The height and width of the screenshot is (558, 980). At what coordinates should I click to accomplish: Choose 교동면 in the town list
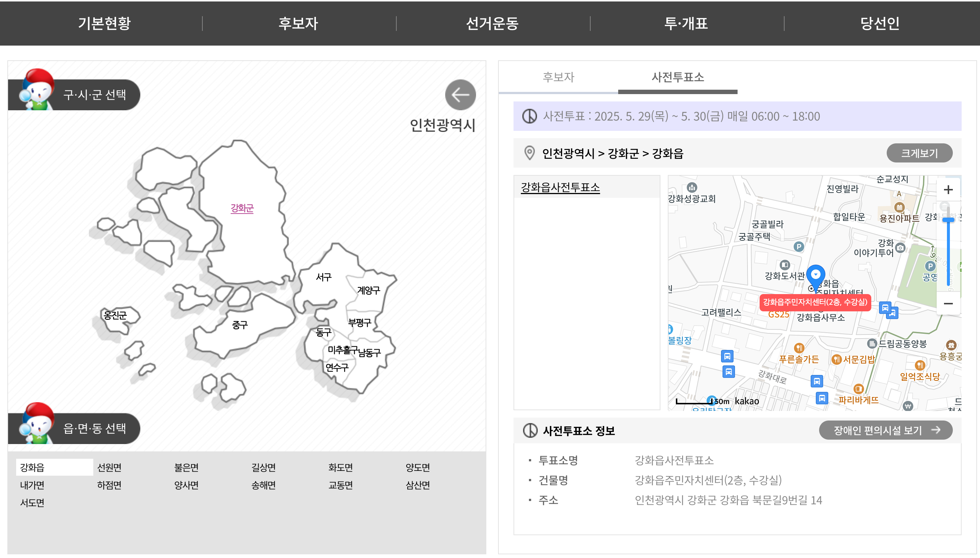tap(341, 485)
